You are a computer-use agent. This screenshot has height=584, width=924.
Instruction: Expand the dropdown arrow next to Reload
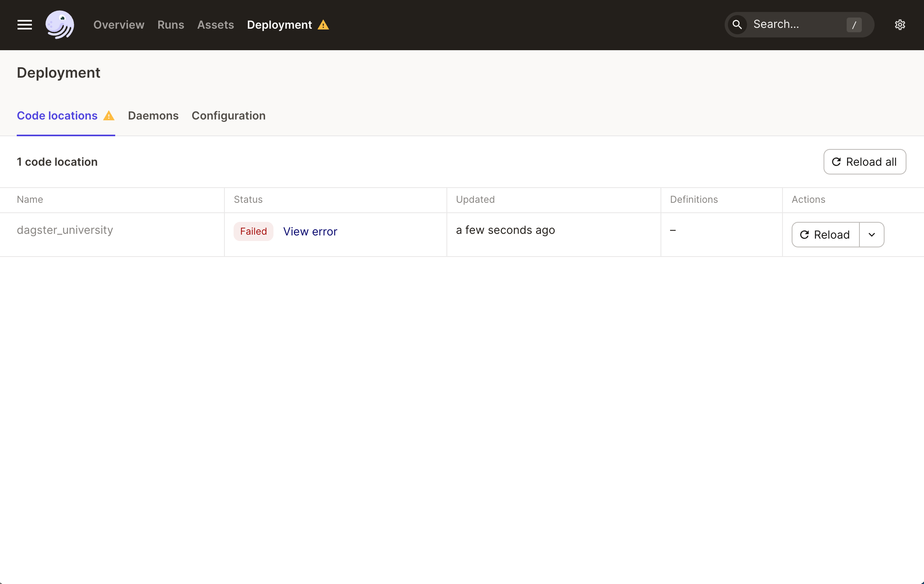coord(872,235)
